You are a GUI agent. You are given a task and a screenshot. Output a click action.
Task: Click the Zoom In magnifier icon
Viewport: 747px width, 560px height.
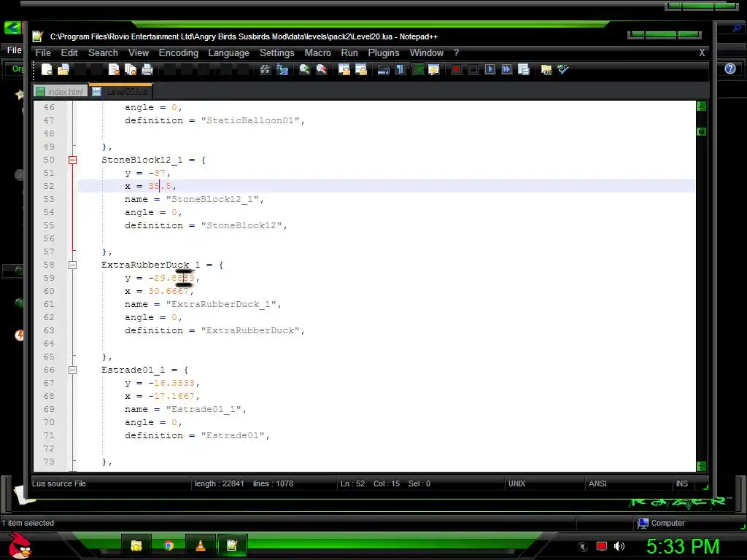coord(304,69)
